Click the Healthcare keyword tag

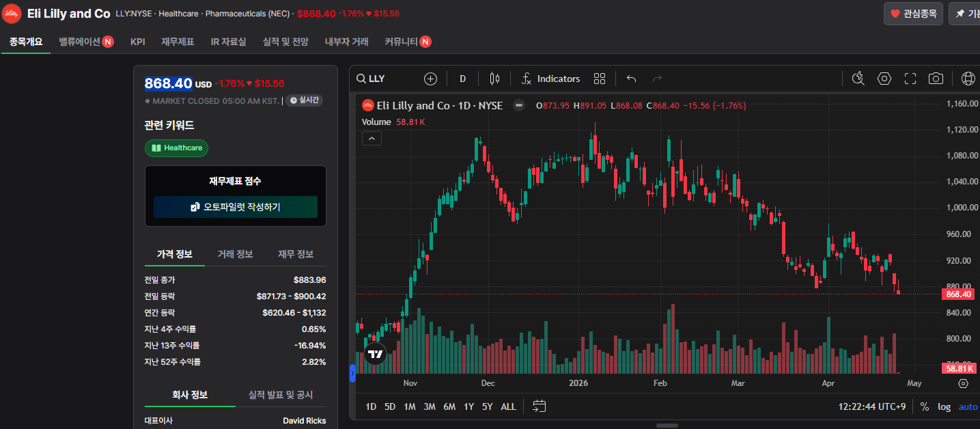click(x=177, y=148)
